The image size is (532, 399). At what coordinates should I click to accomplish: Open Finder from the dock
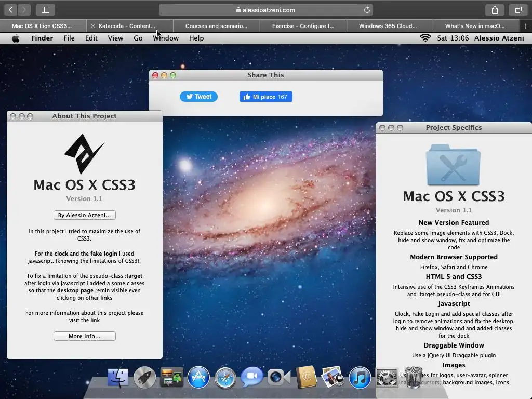pyautogui.click(x=118, y=378)
